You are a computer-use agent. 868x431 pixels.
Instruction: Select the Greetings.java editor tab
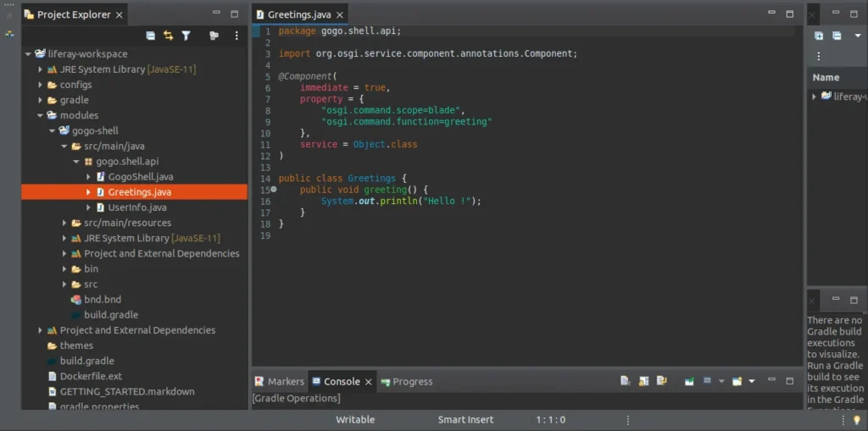(299, 15)
